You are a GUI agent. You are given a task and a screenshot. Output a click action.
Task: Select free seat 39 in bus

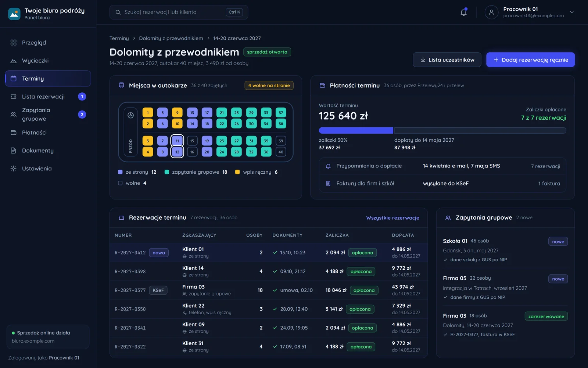coord(281,141)
